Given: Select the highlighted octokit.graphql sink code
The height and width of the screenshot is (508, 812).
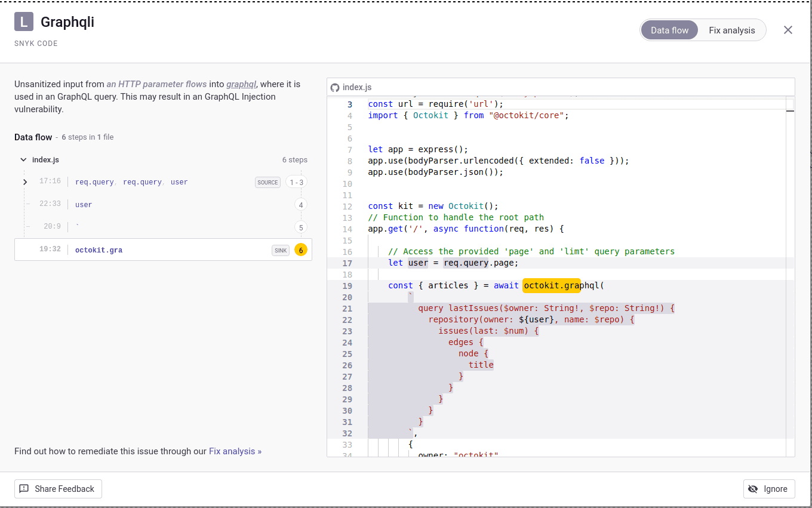Looking at the screenshot, I should (x=552, y=285).
